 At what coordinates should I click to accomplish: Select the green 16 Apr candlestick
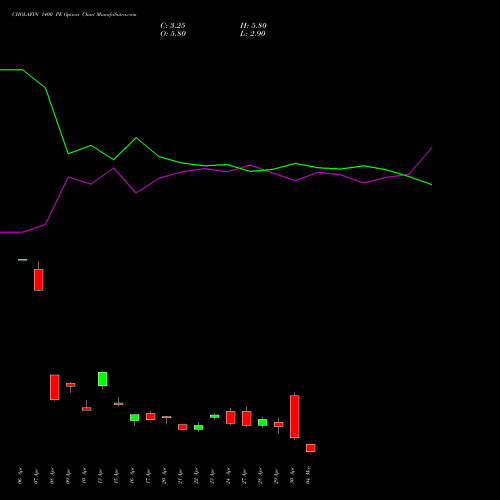point(135,417)
